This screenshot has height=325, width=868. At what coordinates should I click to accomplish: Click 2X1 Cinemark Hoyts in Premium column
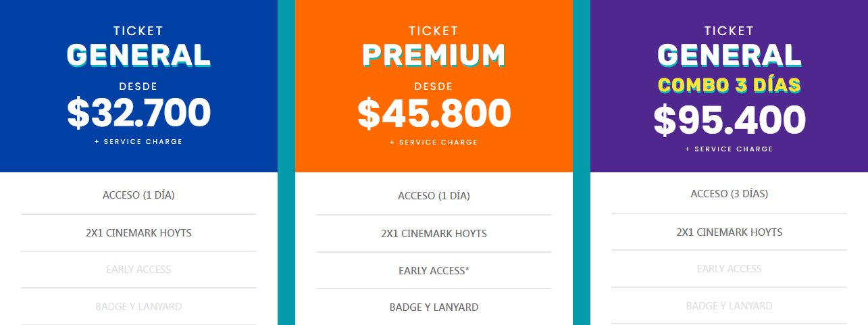(x=434, y=233)
